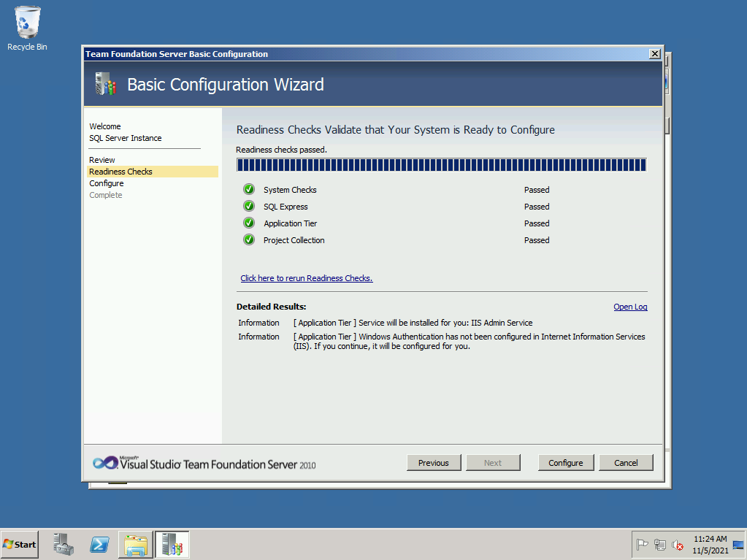747x560 pixels.
Task: Open Windows Explorer from the taskbar
Action: point(135,545)
